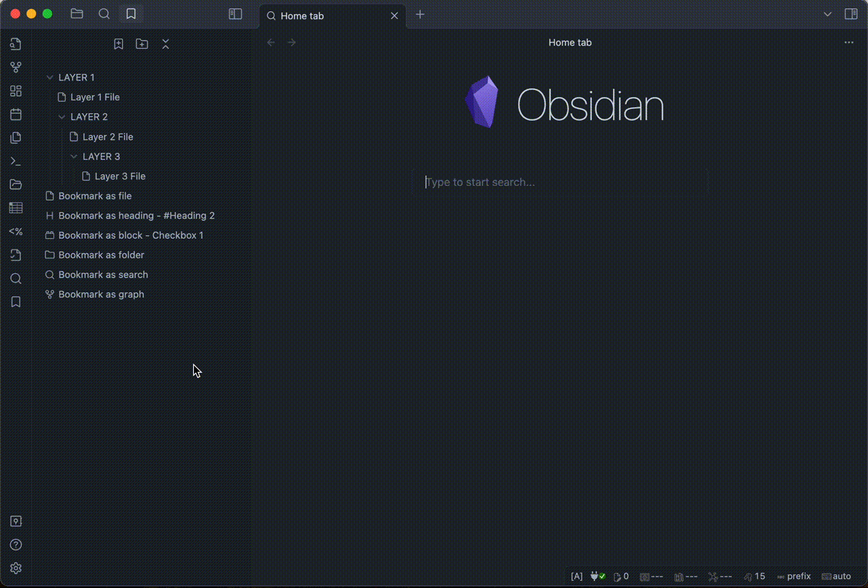Viewport: 868px width, 588px height.
Task: Click the 'Home tab' view header title
Action: [x=570, y=43]
